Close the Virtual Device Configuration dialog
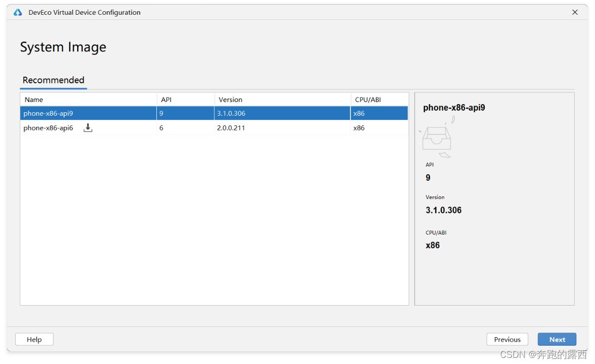This screenshot has width=595, height=364. 575,12
